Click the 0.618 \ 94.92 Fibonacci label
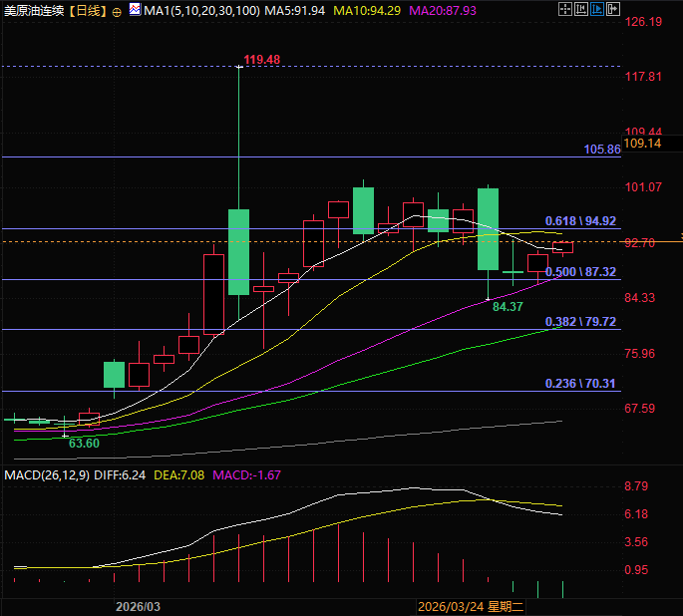Image resolution: width=683 pixels, height=616 pixels. point(580,221)
